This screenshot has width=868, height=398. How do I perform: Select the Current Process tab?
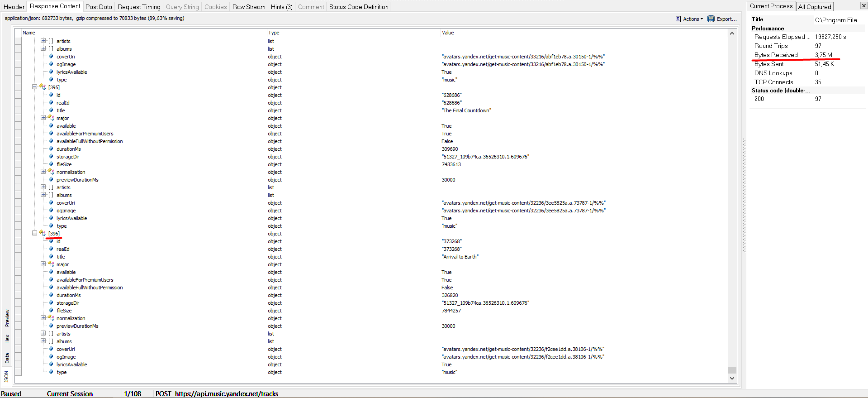point(771,6)
